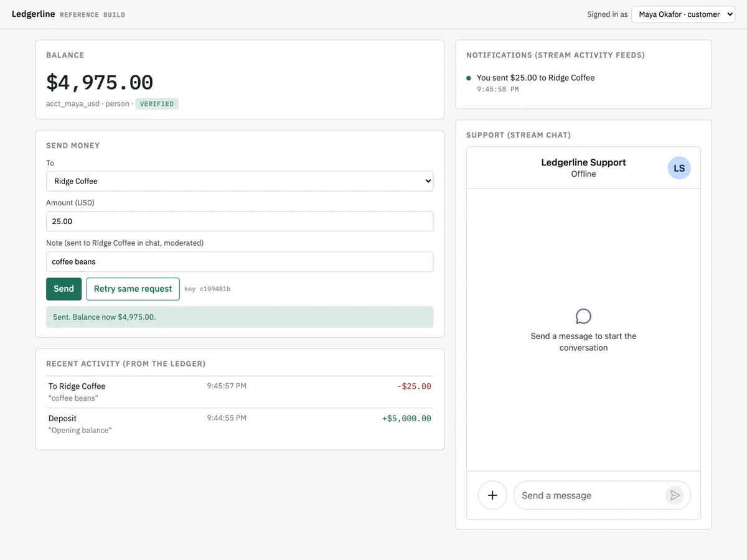The height and width of the screenshot is (560, 747).
Task: Click the To Ridge Coffee activity row
Action: pyautogui.click(x=240, y=392)
